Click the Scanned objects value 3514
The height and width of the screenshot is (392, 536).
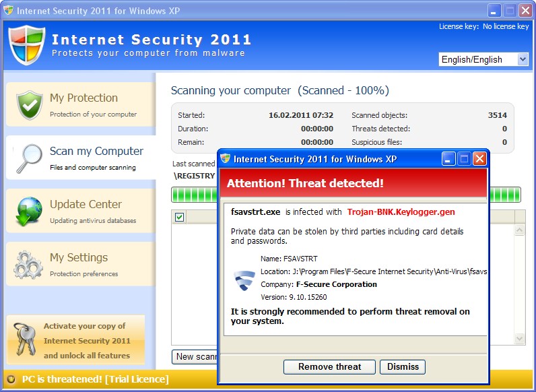498,115
